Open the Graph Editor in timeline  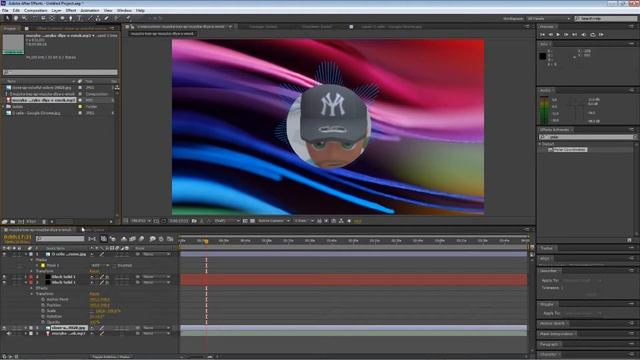coord(170,239)
